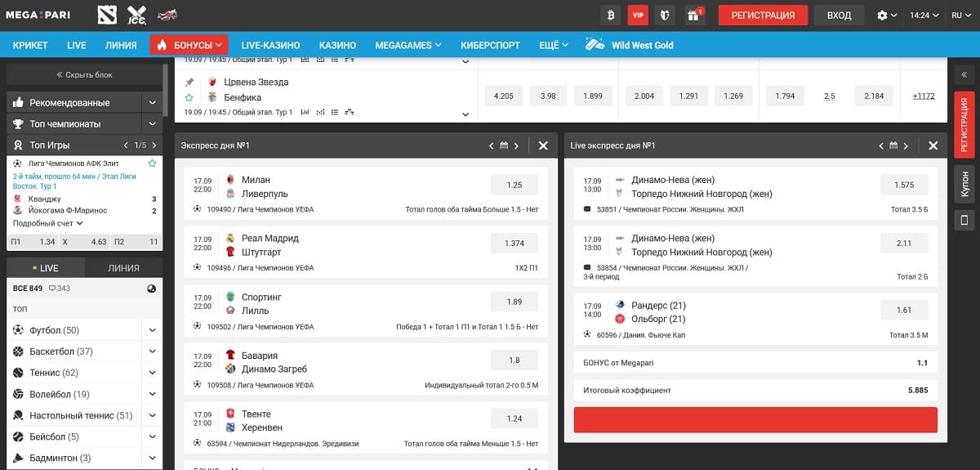Open the ЛИНИЯ item in blue navigation bar
The width and height of the screenshot is (980, 470).
point(121,45)
